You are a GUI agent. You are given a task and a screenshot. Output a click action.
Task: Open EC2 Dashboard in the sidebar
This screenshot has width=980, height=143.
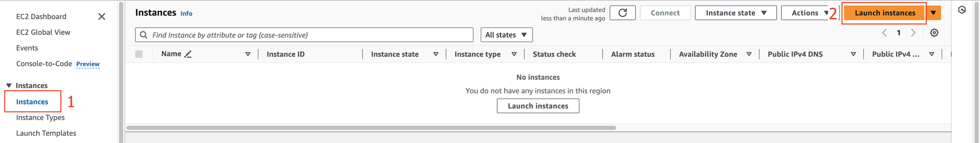tap(41, 16)
